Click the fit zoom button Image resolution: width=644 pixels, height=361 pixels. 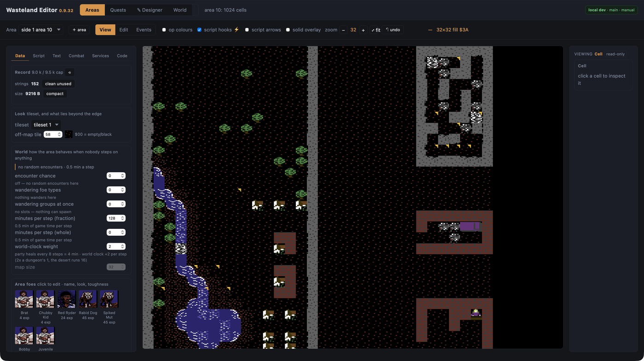point(376,30)
